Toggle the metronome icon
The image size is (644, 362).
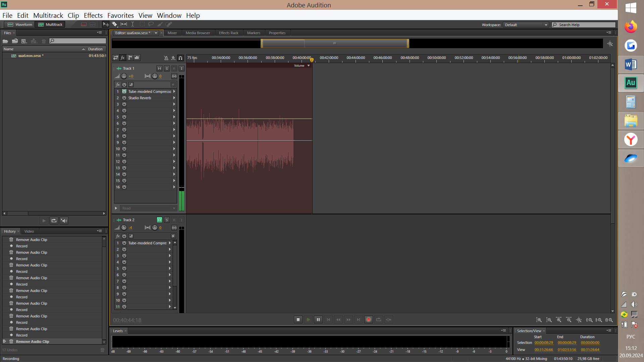click(x=166, y=58)
